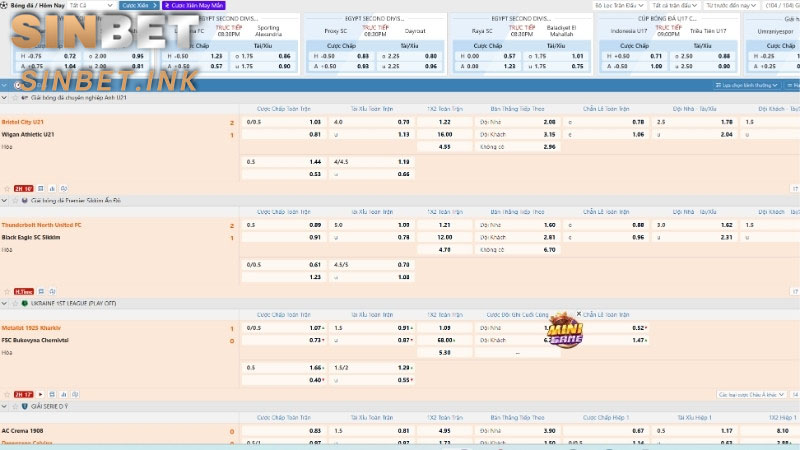Close the Mini Game floating badge
This screenshot has height=450, width=800.
pyautogui.click(x=579, y=314)
